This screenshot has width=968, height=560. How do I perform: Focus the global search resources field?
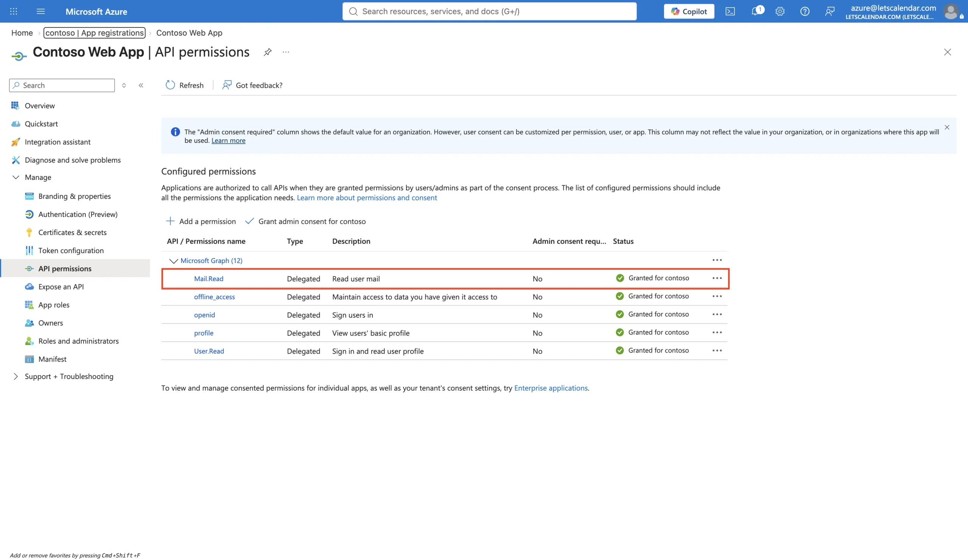489,11
